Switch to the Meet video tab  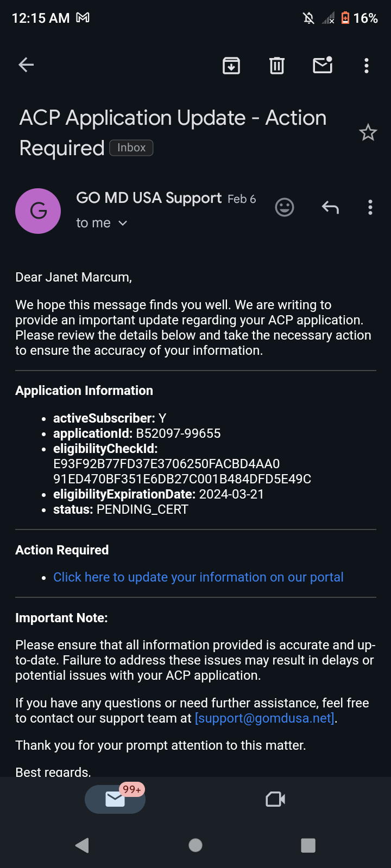tap(275, 799)
